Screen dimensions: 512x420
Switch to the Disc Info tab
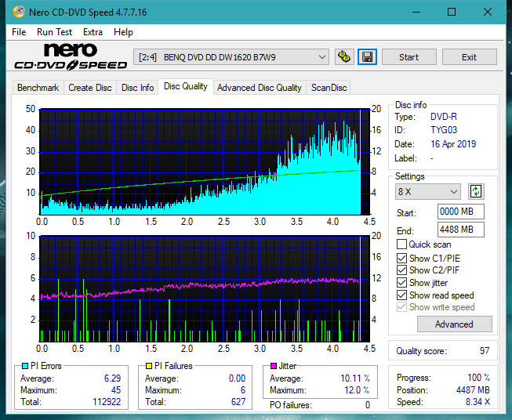pyautogui.click(x=137, y=88)
